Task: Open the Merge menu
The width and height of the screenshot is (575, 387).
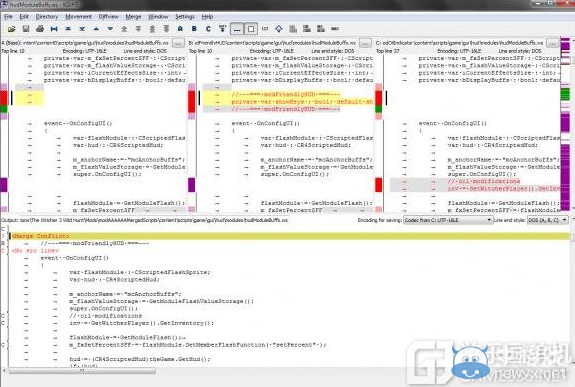Action: pos(133,17)
